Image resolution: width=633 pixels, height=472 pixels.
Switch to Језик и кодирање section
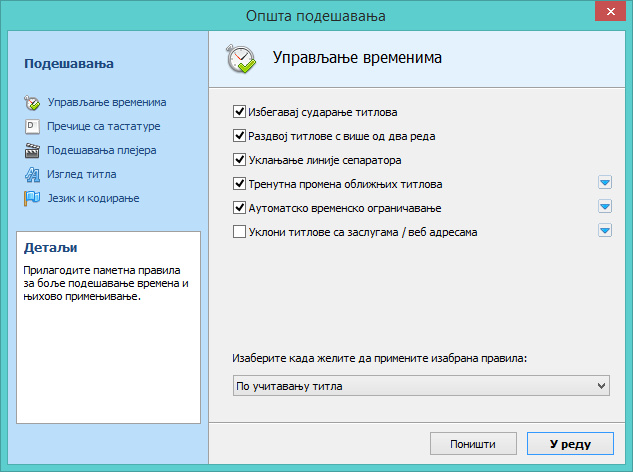point(93,198)
